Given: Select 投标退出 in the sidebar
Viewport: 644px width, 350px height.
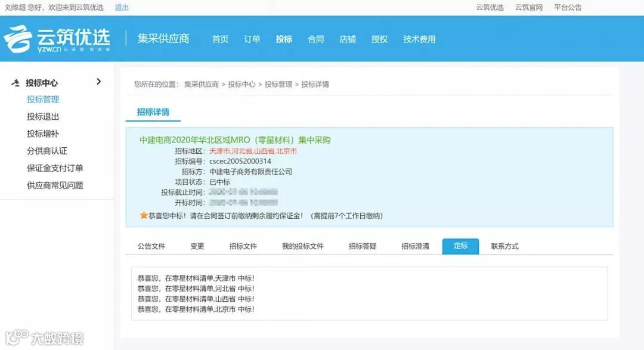Looking at the screenshot, I should (43, 117).
